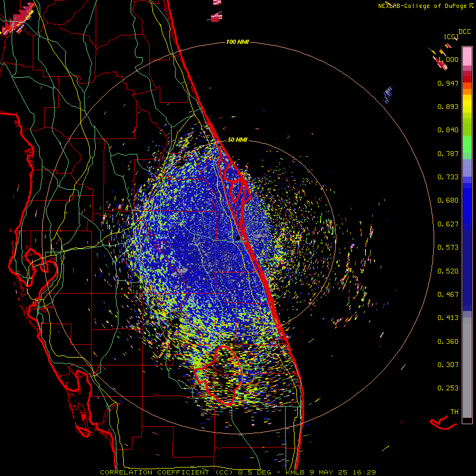
Task: Pick the gray color bar segment
Action: 467,368
